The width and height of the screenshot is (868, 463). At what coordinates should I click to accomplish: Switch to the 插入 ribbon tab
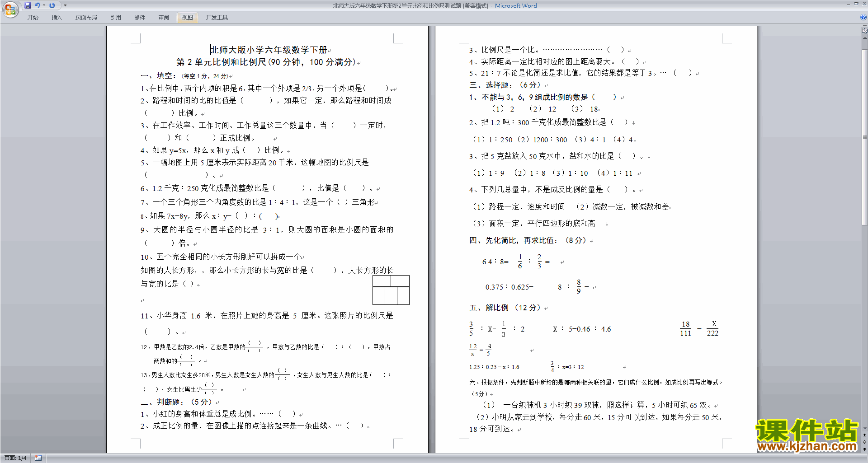click(x=57, y=18)
